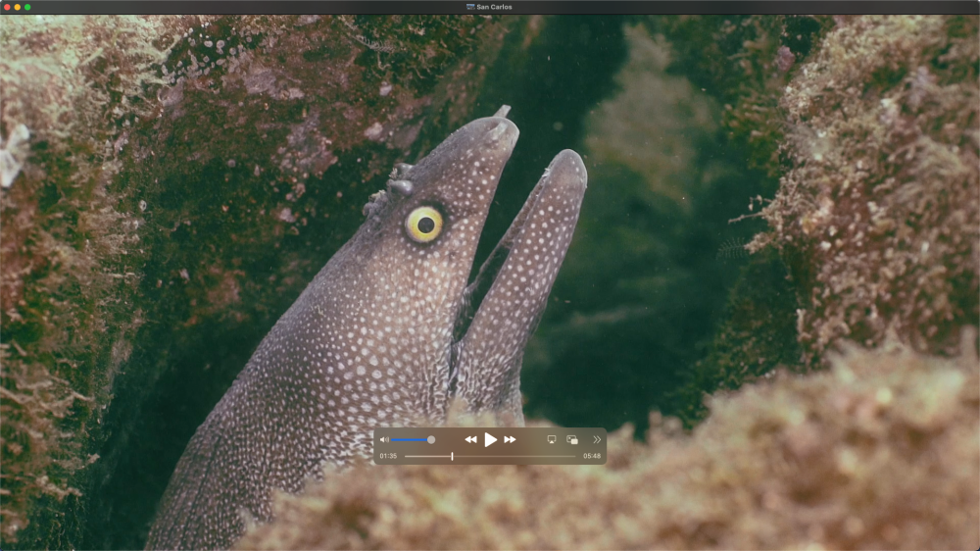Mute audio with the speaker icon

384,440
